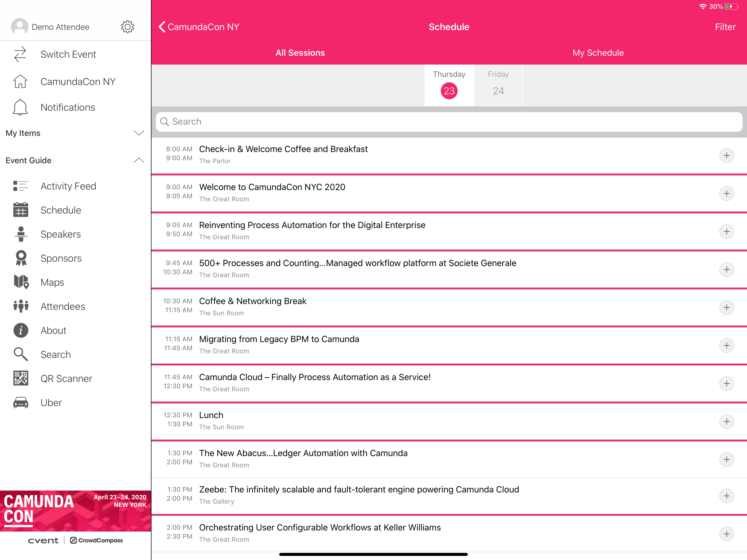Open Speakers from the Event Guide

60,234
